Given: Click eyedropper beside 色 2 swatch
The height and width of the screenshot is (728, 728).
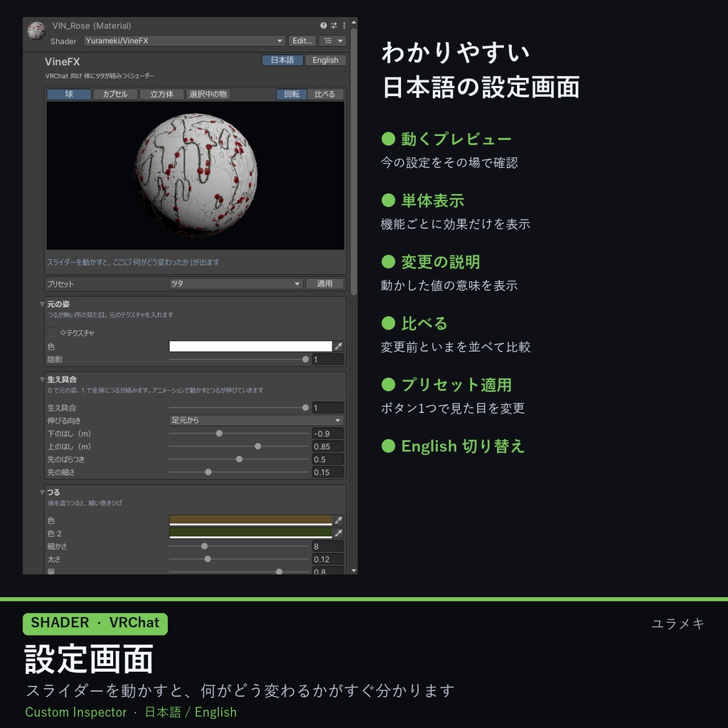Looking at the screenshot, I should point(339,533).
